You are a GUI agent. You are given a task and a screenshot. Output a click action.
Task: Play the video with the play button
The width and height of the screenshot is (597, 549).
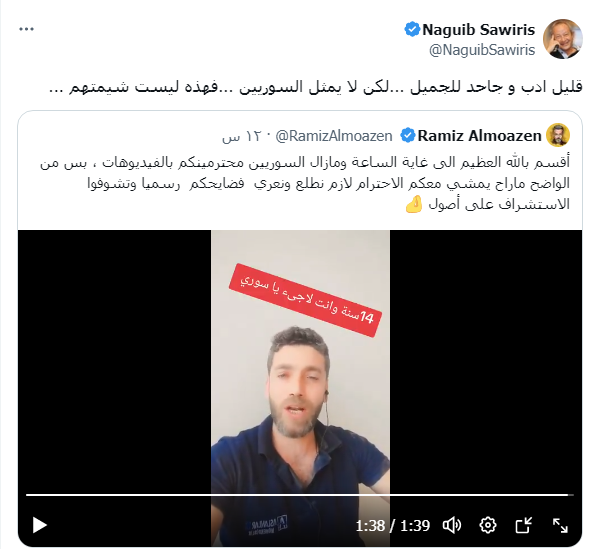coord(39,525)
